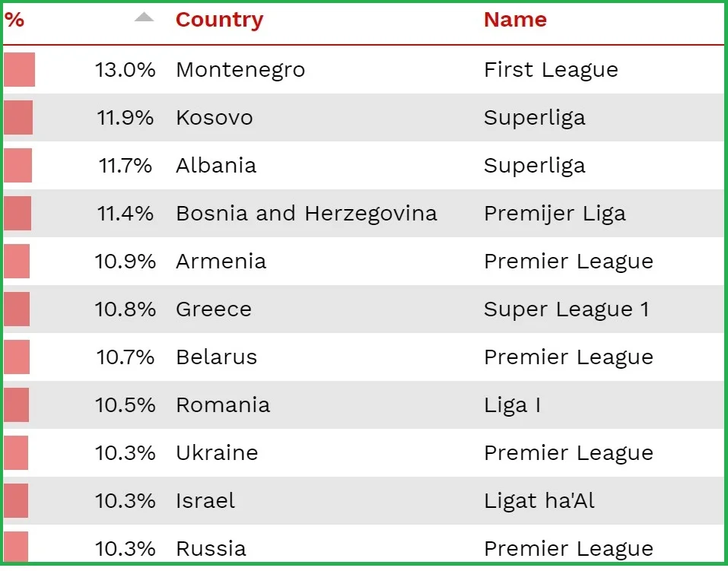Click the sort arrow icon above percentages

pyautogui.click(x=144, y=18)
